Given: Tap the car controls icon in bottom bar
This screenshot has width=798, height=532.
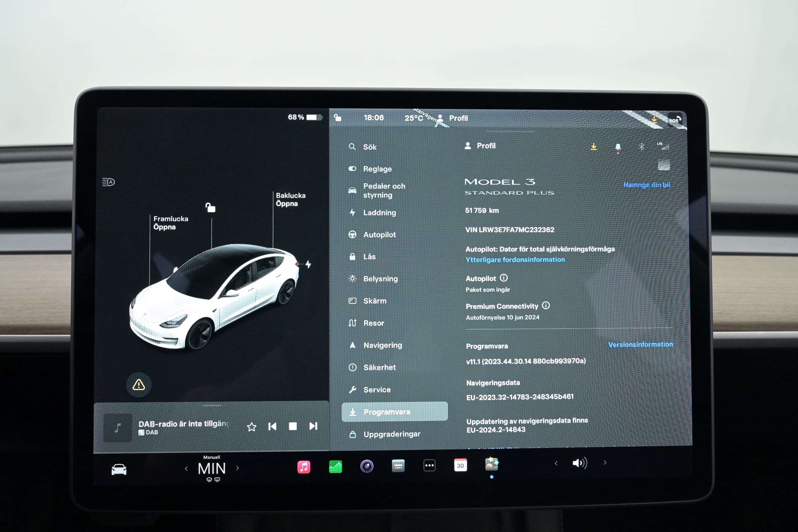Looking at the screenshot, I should (119, 470).
